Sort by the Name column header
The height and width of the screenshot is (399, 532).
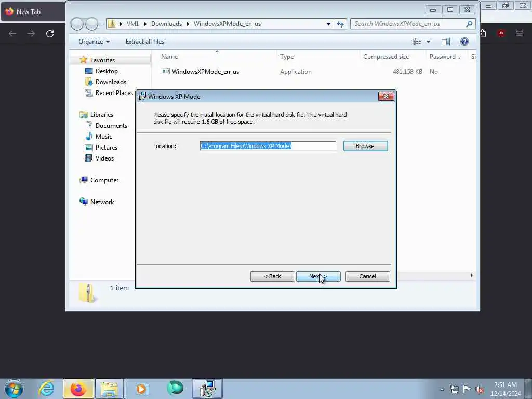(x=169, y=56)
